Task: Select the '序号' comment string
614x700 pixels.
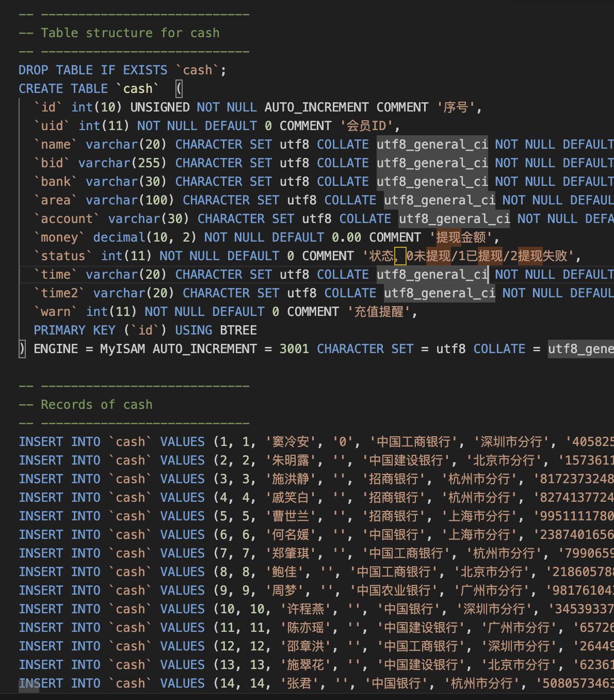Action: [456, 107]
